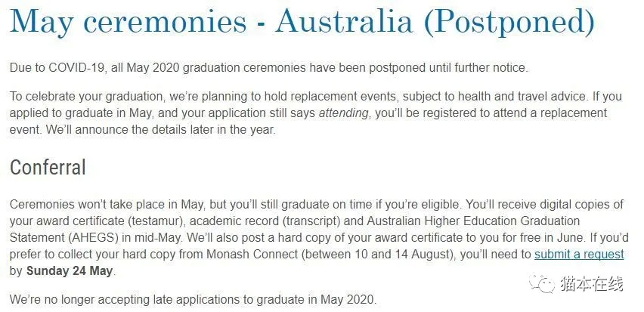
Task: Click the italic word 'attending'
Action: tap(343, 113)
